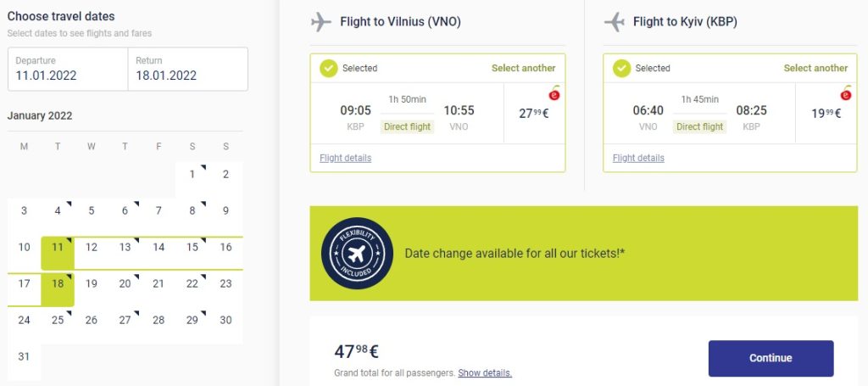This screenshot has width=868, height=386.
Task: Pick January 25 in the calendar
Action: pos(58,320)
